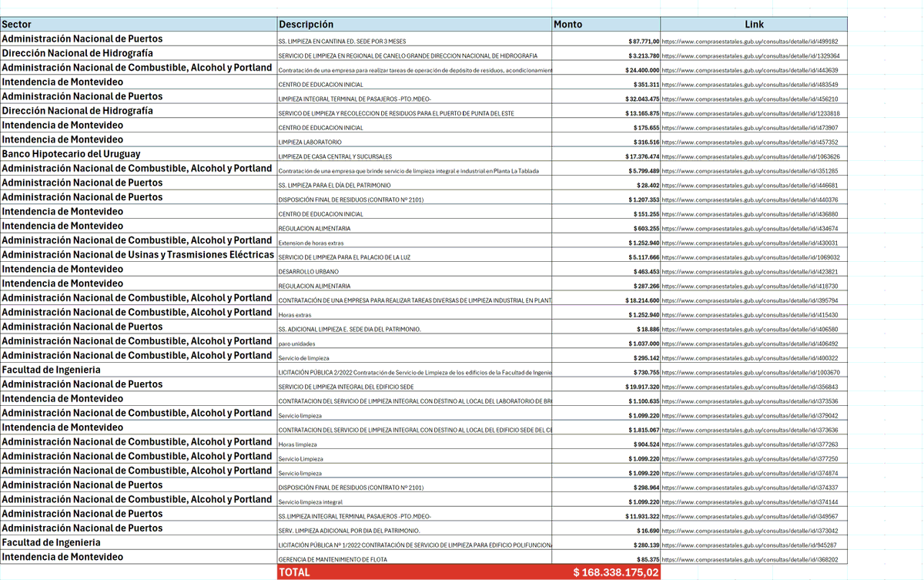The height and width of the screenshot is (580, 924).
Task: Click the $ 24.400.000 amount cell
Action: coord(606,68)
